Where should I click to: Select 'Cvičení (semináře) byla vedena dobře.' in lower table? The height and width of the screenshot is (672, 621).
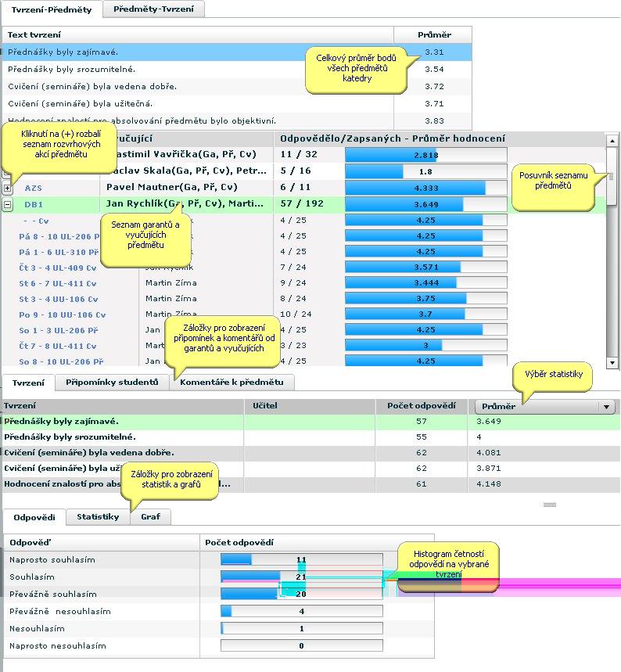click(x=311, y=453)
